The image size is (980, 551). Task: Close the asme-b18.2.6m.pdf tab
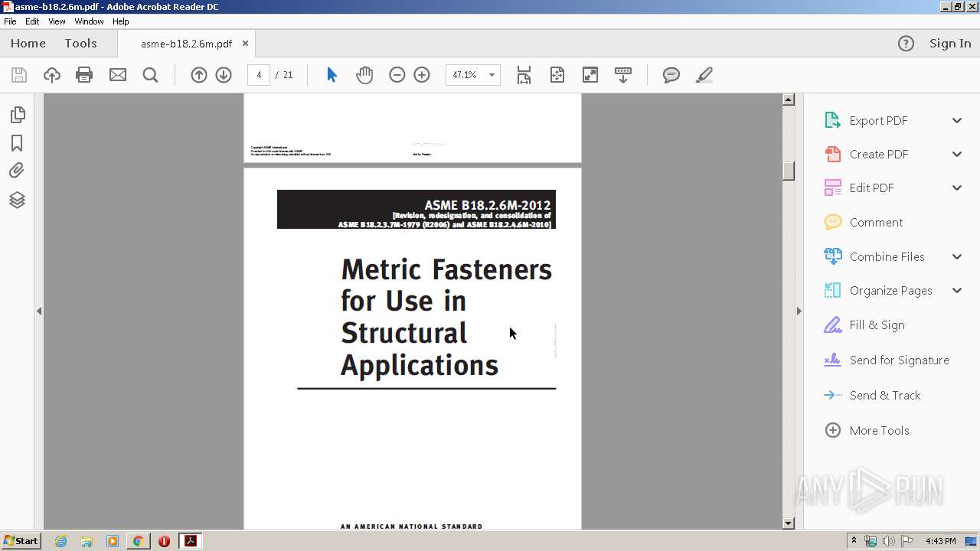245,44
